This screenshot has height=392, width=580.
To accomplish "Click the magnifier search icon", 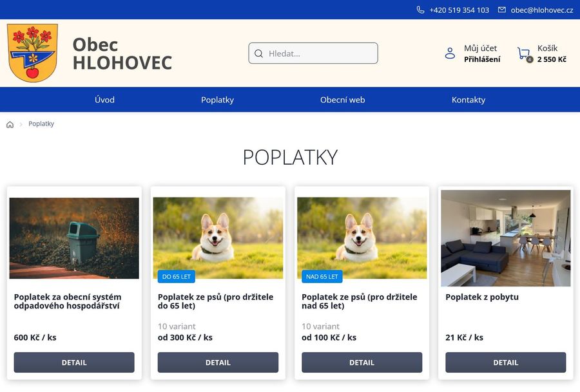I will point(259,53).
